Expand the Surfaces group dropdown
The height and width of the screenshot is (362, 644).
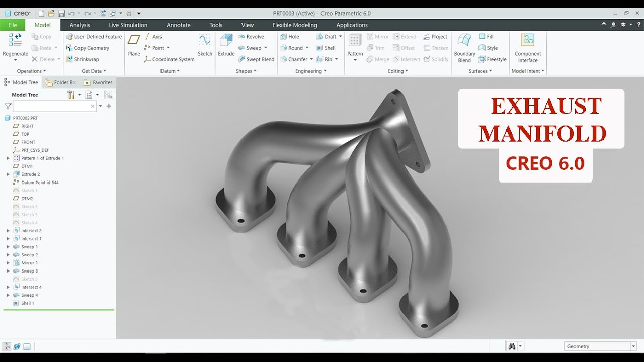point(480,71)
